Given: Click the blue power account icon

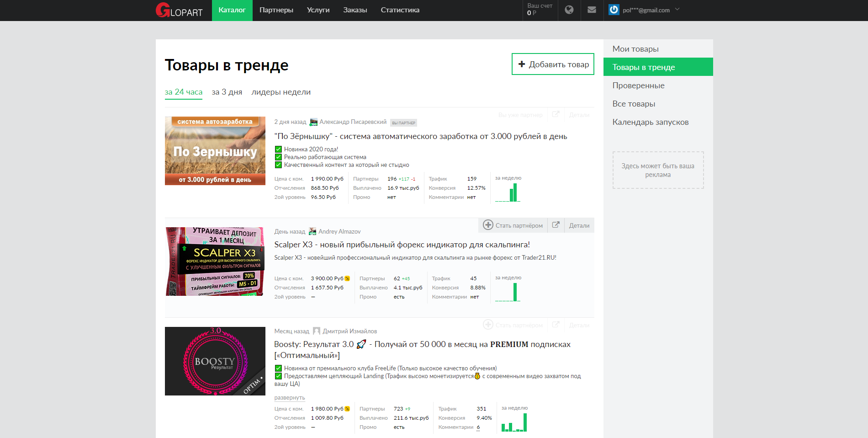Looking at the screenshot, I should click(x=614, y=10).
